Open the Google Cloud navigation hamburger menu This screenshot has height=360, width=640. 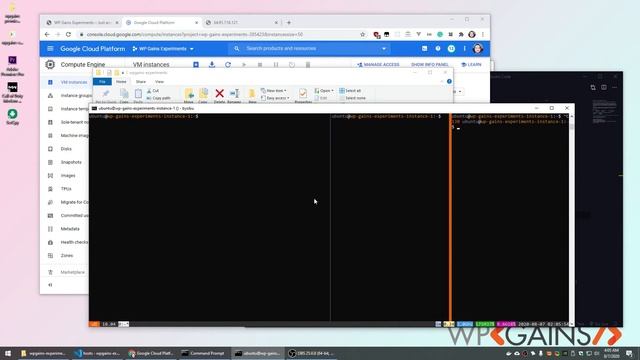click(50, 49)
